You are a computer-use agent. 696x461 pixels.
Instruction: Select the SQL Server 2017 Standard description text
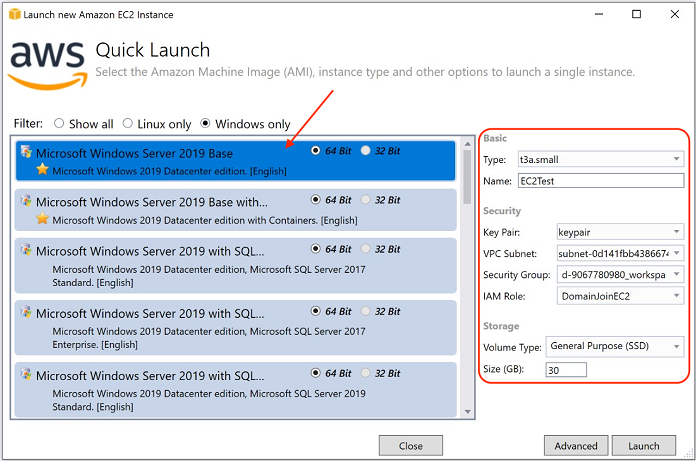pos(209,276)
